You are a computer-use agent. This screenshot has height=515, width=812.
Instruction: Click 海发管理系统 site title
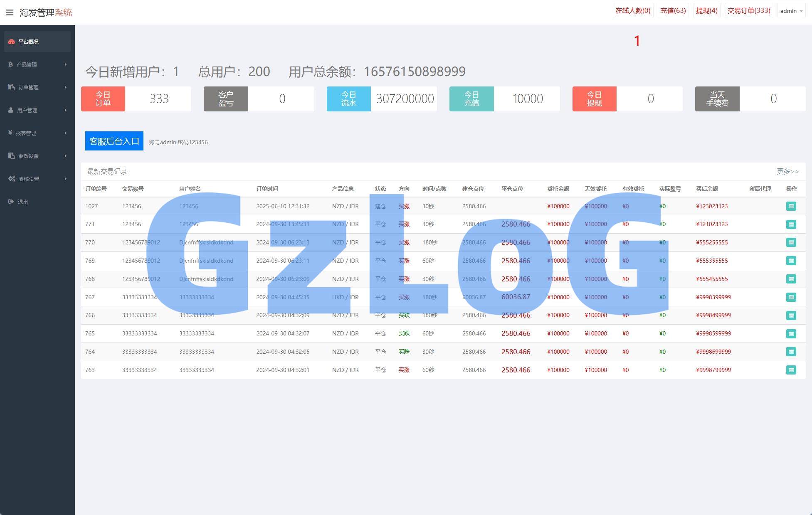point(46,12)
